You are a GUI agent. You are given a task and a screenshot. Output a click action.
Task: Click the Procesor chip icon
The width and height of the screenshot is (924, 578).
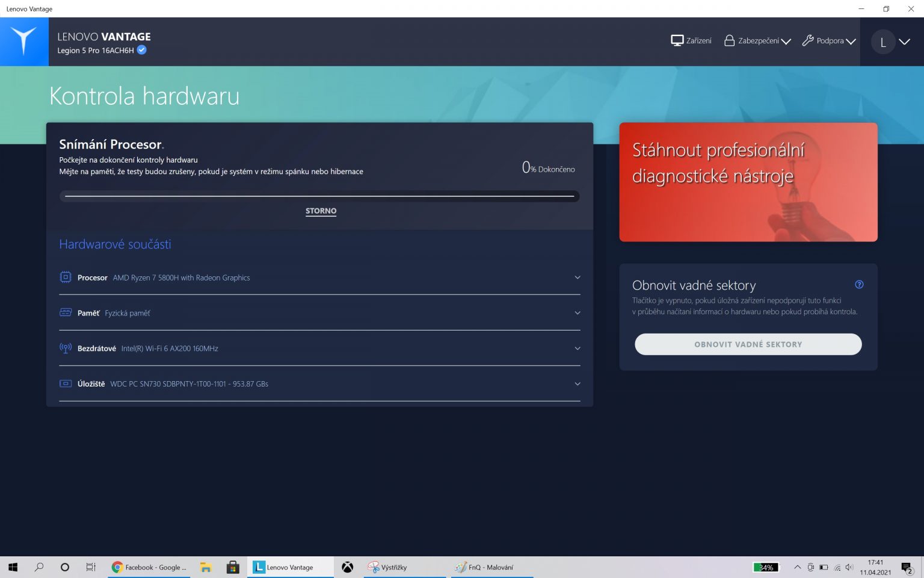coord(66,278)
